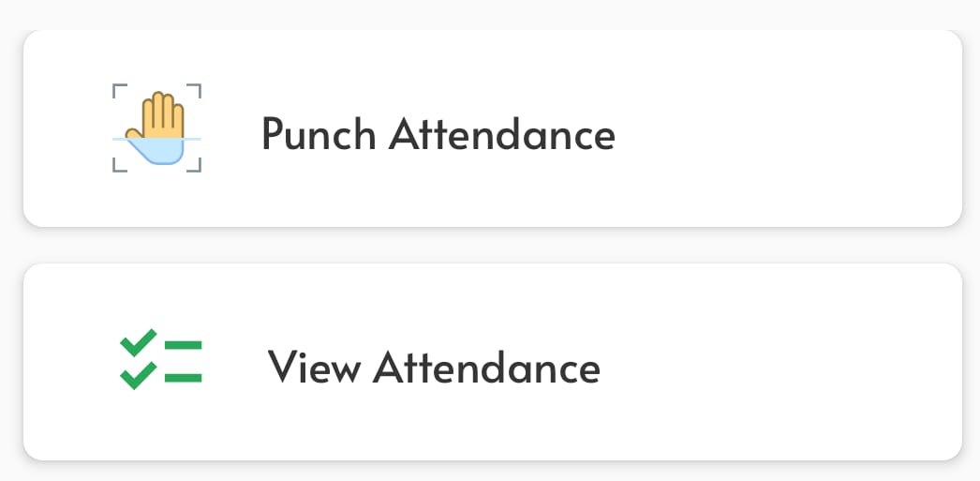
Task: Select the word "Punch"
Action: click(319, 134)
